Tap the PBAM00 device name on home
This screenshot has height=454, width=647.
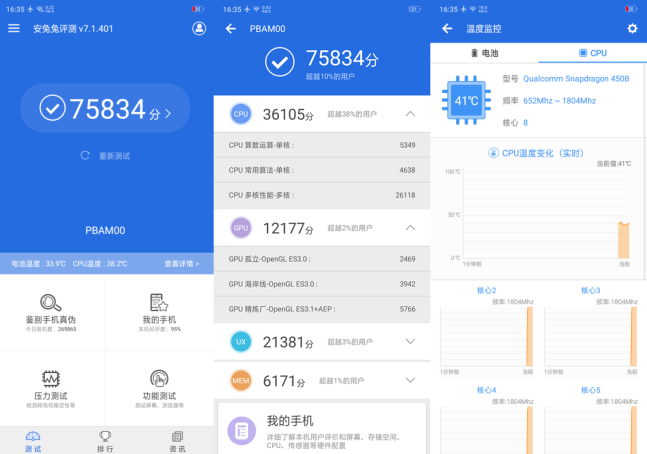(x=105, y=230)
